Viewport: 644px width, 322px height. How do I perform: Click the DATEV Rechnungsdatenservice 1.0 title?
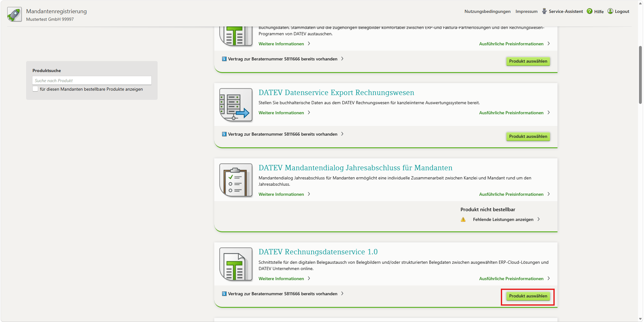(x=318, y=252)
